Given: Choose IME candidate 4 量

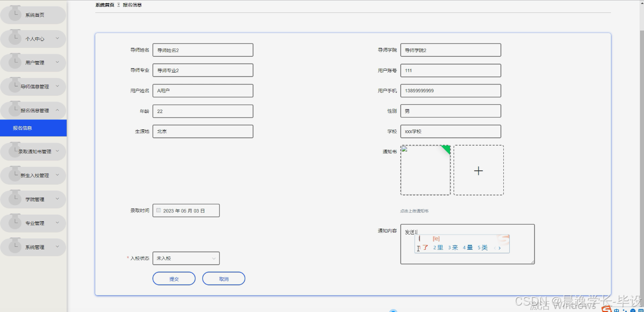Looking at the screenshot, I should (468, 248).
